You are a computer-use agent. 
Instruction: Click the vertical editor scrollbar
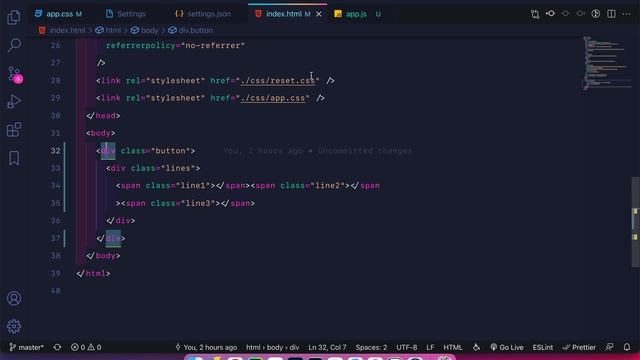(635, 222)
